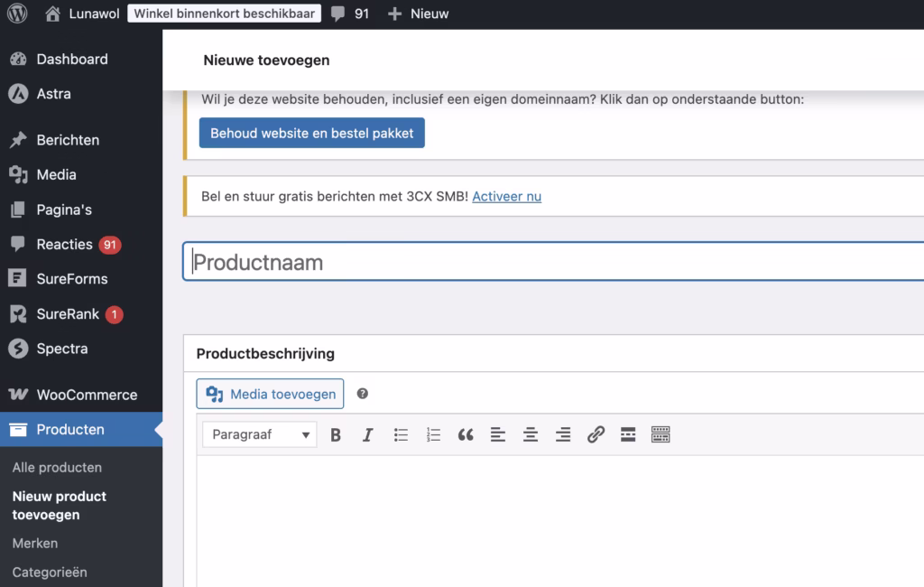Click the Dashboard gauge icon
Viewport: 924px width, 587px height.
tap(18, 59)
